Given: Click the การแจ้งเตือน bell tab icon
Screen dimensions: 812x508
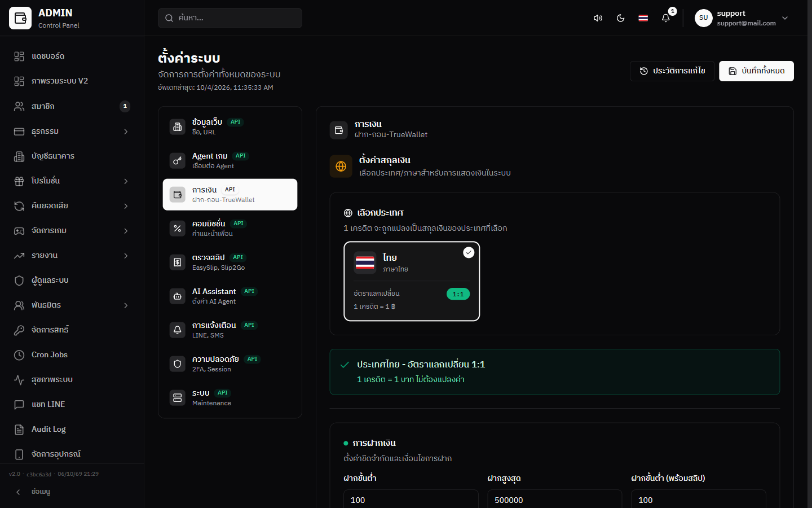Looking at the screenshot, I should tap(178, 330).
